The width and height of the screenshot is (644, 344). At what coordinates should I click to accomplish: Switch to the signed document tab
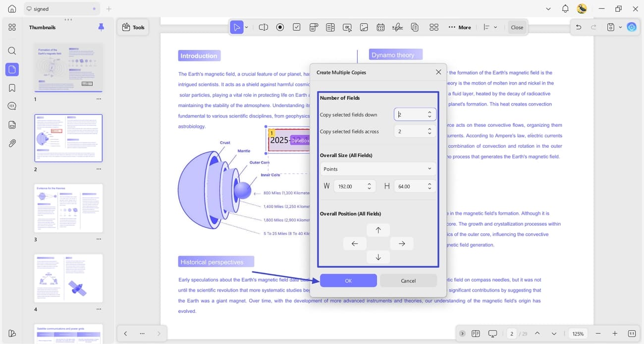pyautogui.click(x=61, y=9)
